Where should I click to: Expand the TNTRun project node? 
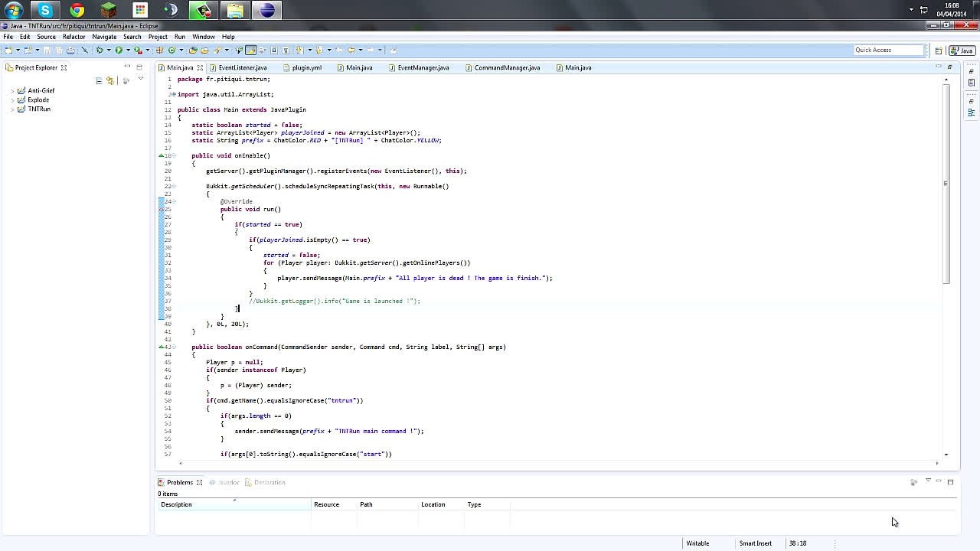pyautogui.click(x=12, y=109)
